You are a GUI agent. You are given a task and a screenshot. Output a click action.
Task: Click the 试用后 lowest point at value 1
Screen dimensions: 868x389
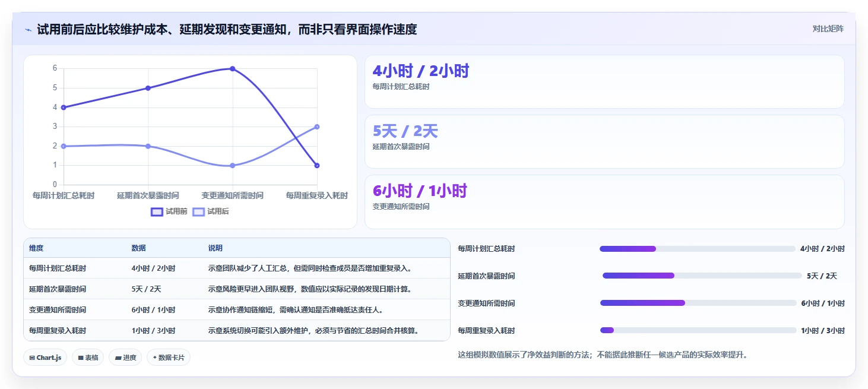232,166
